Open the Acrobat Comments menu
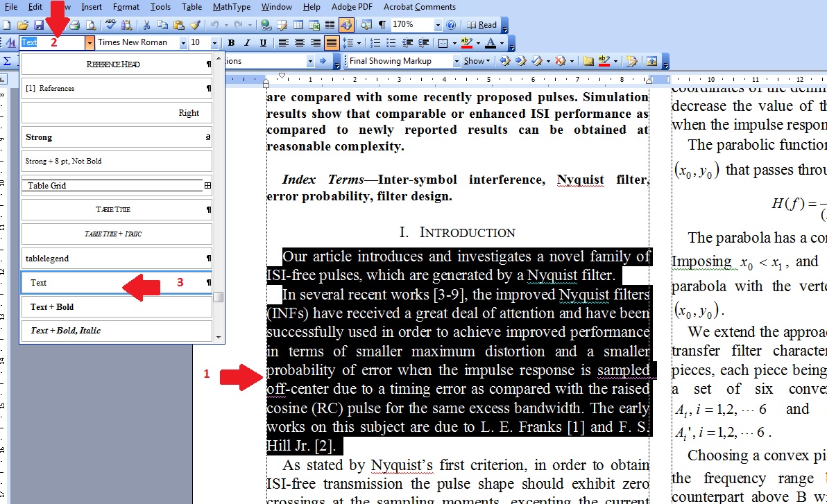The height and width of the screenshot is (504, 827). [x=419, y=7]
